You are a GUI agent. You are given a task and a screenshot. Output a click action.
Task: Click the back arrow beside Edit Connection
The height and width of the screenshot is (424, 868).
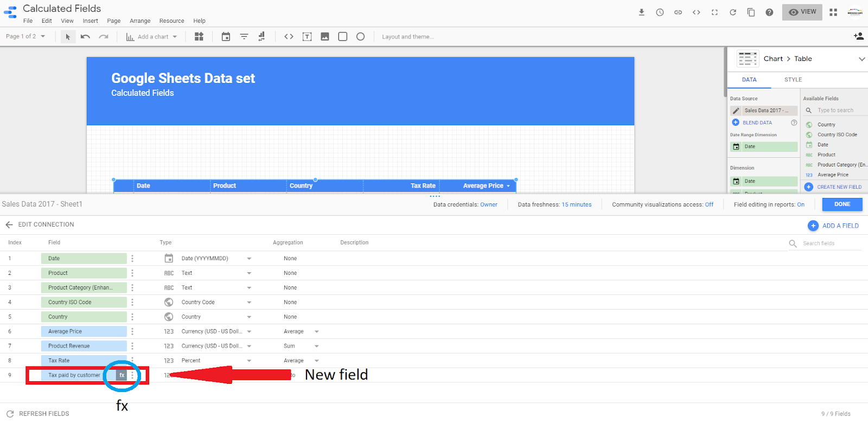click(9, 224)
